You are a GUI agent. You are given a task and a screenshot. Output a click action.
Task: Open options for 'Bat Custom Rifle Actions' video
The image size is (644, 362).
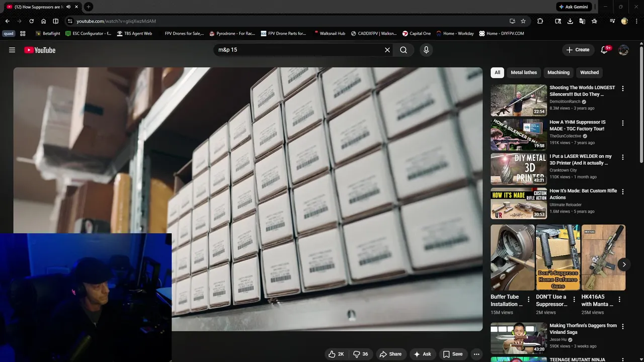pos(623,192)
